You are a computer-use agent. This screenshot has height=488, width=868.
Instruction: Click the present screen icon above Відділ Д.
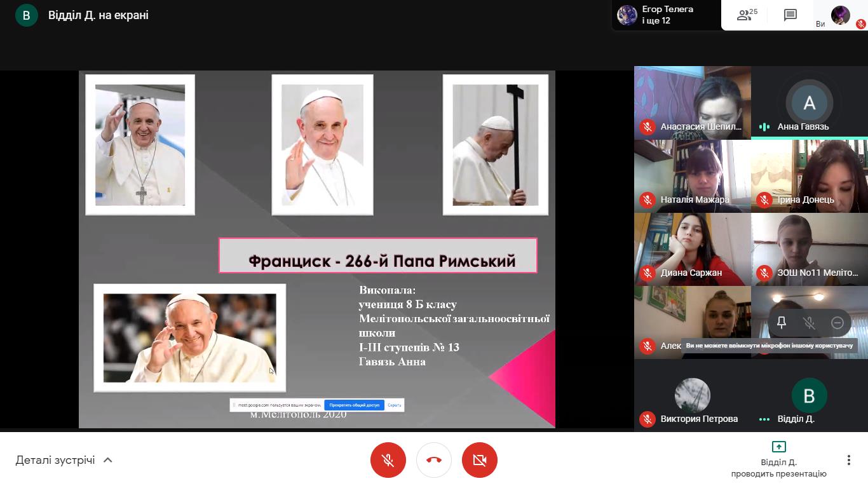click(778, 447)
